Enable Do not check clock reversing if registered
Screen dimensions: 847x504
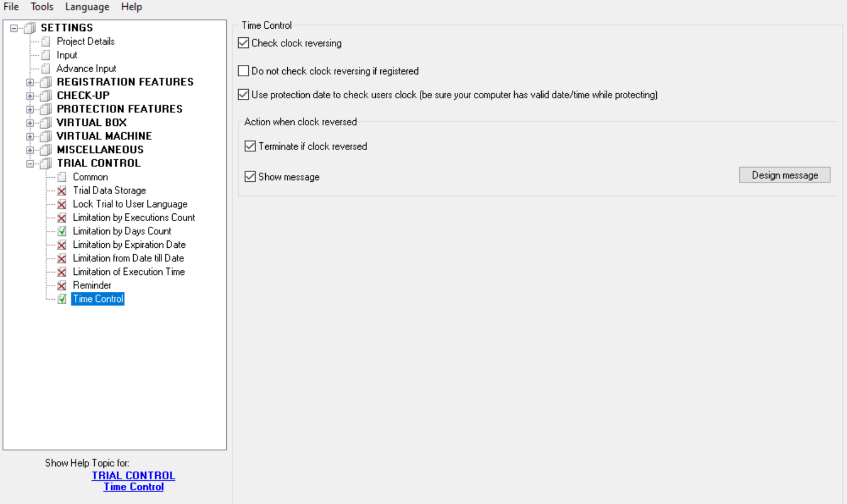pos(244,71)
